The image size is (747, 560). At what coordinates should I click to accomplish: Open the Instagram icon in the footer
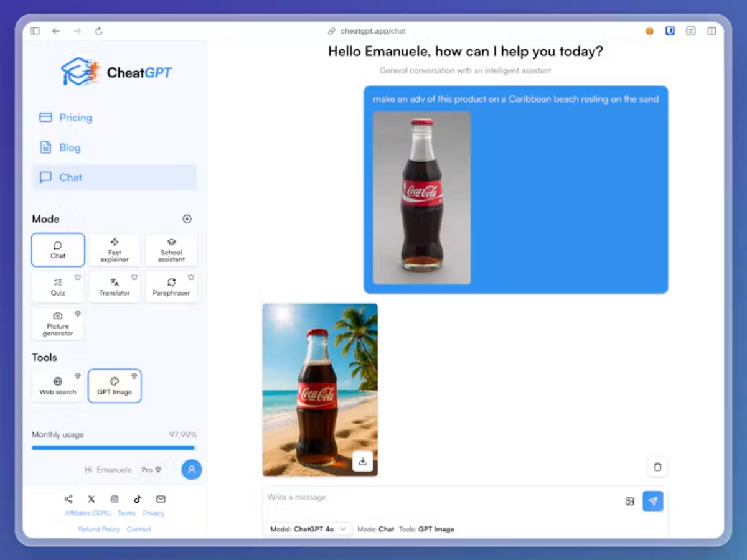(x=115, y=499)
